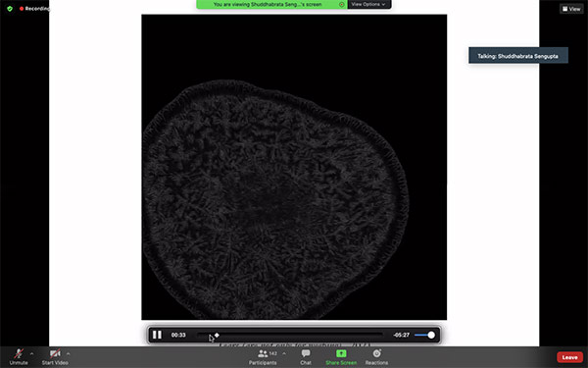Click the 'Talking: Shuddhabrata Sengupta' label
The image size is (588, 368).
click(517, 56)
